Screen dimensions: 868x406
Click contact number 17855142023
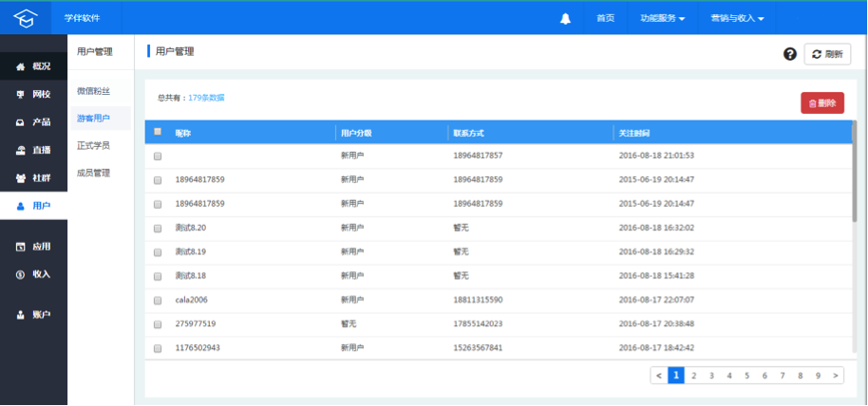[478, 323]
